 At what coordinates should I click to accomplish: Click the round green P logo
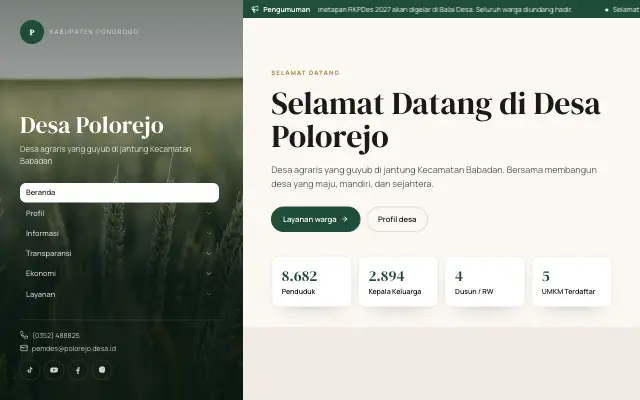click(32, 32)
